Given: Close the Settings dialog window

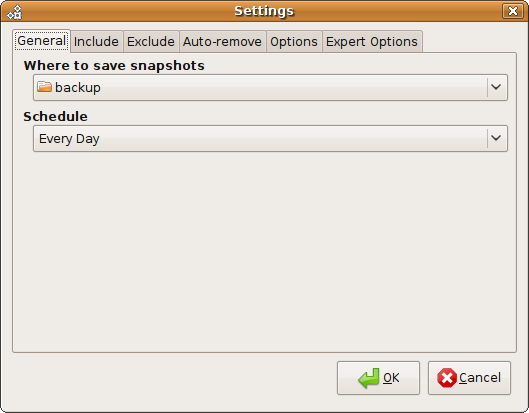Looking at the screenshot, I should click(x=512, y=11).
